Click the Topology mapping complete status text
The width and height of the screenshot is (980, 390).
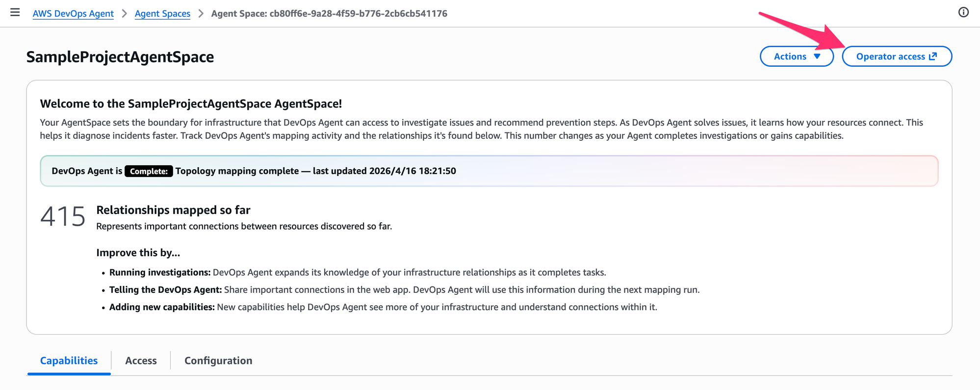[237, 171]
